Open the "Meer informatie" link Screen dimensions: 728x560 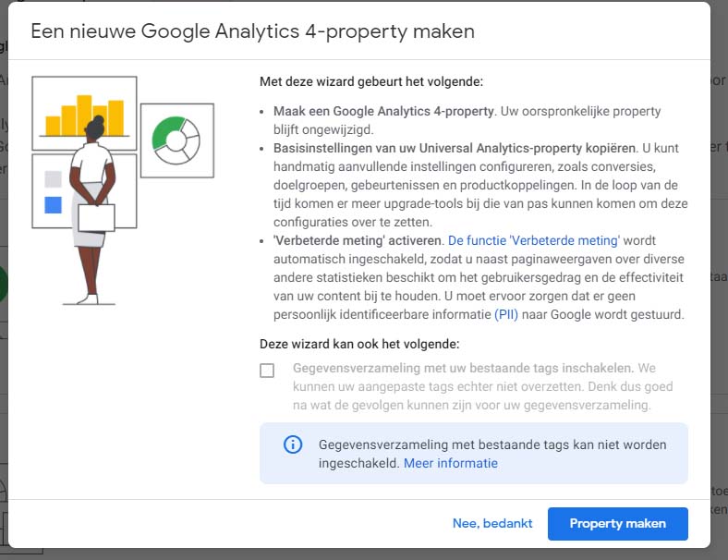click(451, 463)
